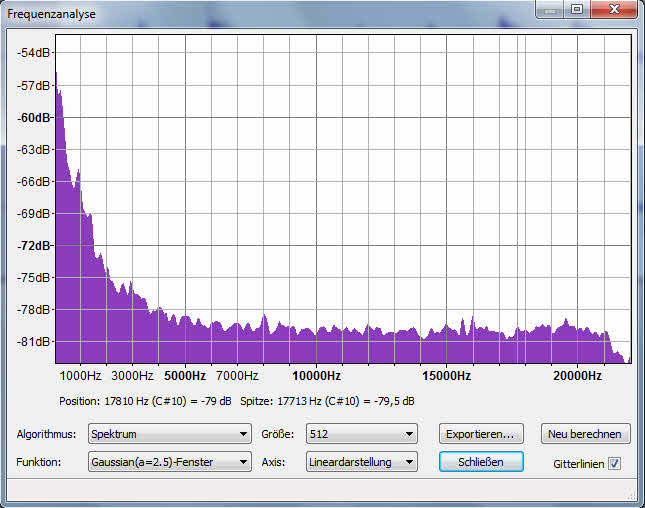Click the -63dB scale label
Image resolution: width=645 pixels, height=508 pixels.
(x=34, y=149)
